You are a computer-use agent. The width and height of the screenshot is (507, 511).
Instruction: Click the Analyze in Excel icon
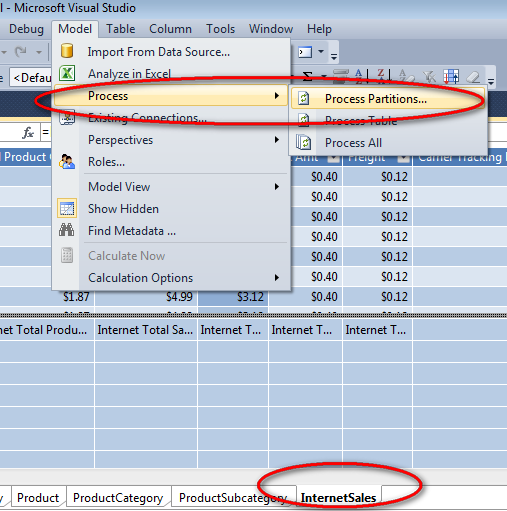[67, 73]
